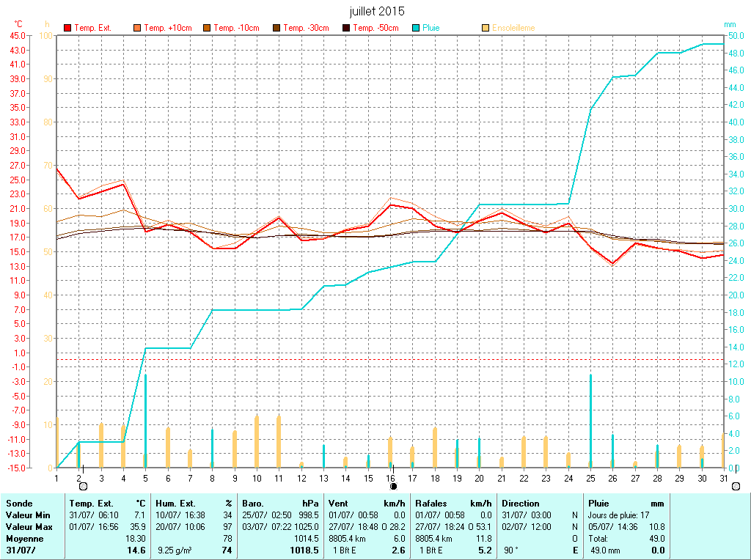
Task: Select the Sonde header in the summary table
Action: 19,504
